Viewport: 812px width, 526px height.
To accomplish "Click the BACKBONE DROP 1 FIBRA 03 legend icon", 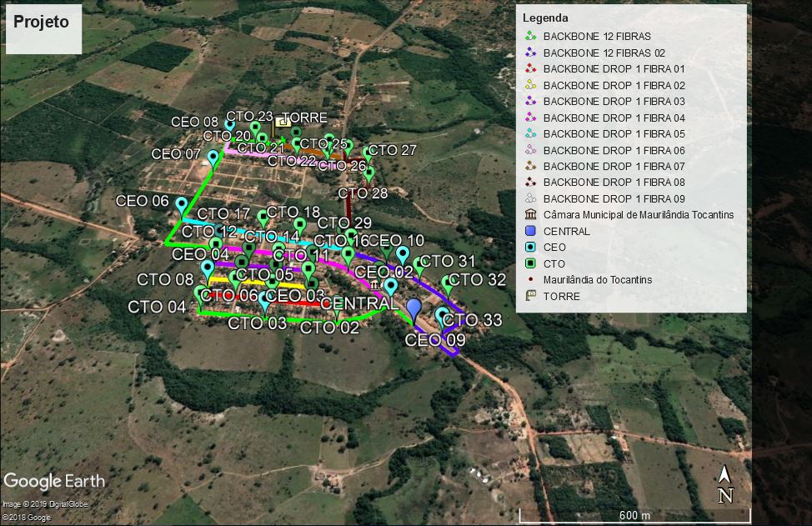I will coord(530,102).
